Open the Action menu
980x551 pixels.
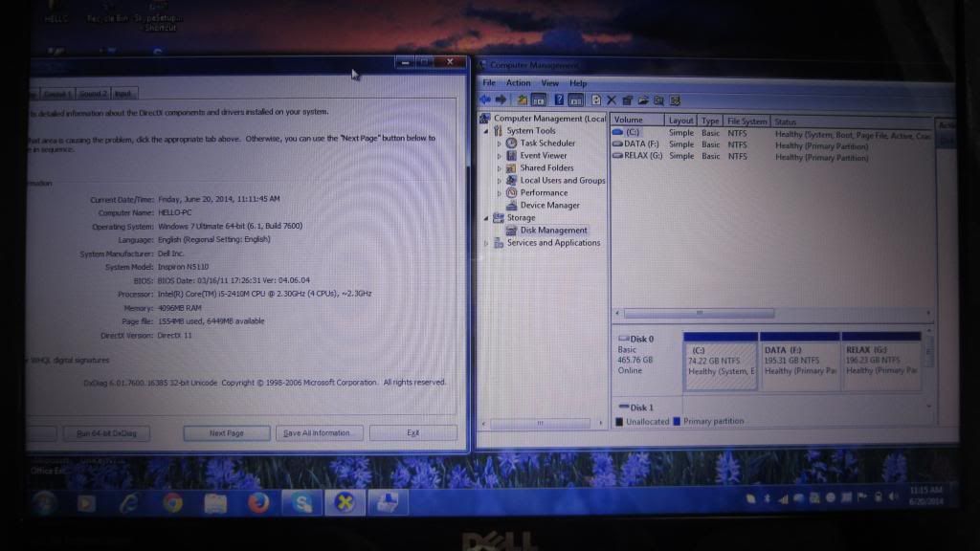pyautogui.click(x=518, y=82)
